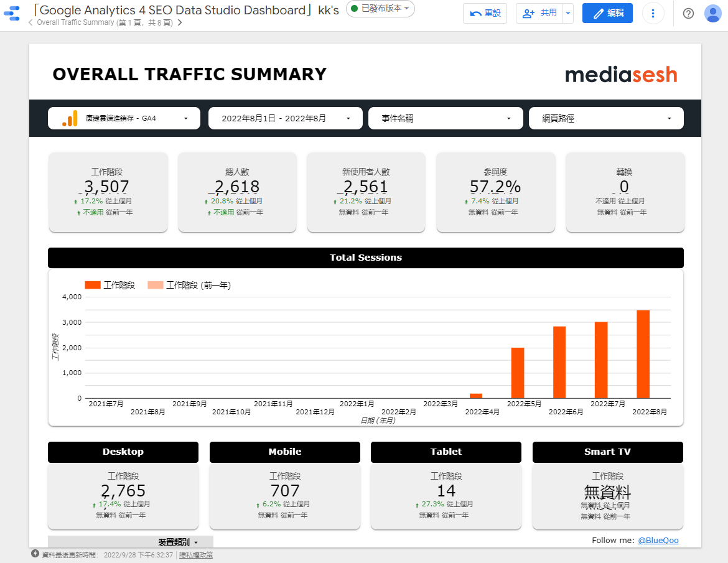Open the user account avatar
728x563 pixels.
(712, 14)
